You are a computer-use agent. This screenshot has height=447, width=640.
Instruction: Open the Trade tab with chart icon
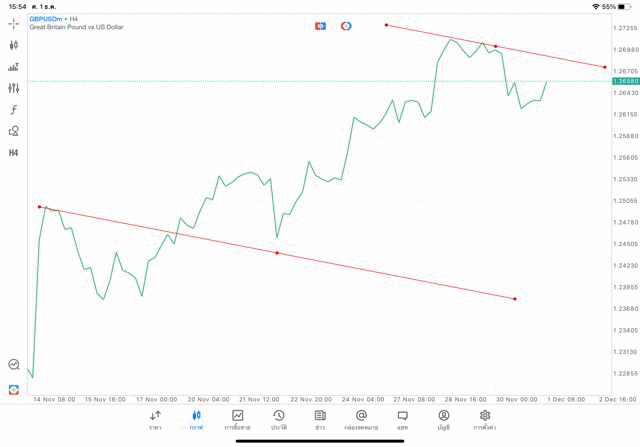(237, 420)
